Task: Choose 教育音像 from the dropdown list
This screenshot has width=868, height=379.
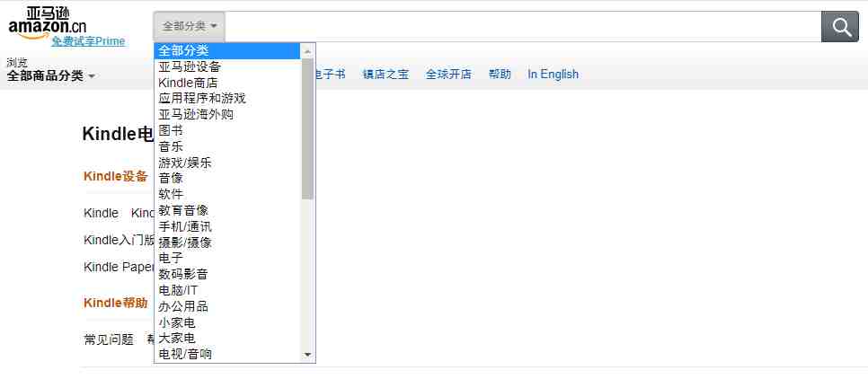Action: coord(228,210)
